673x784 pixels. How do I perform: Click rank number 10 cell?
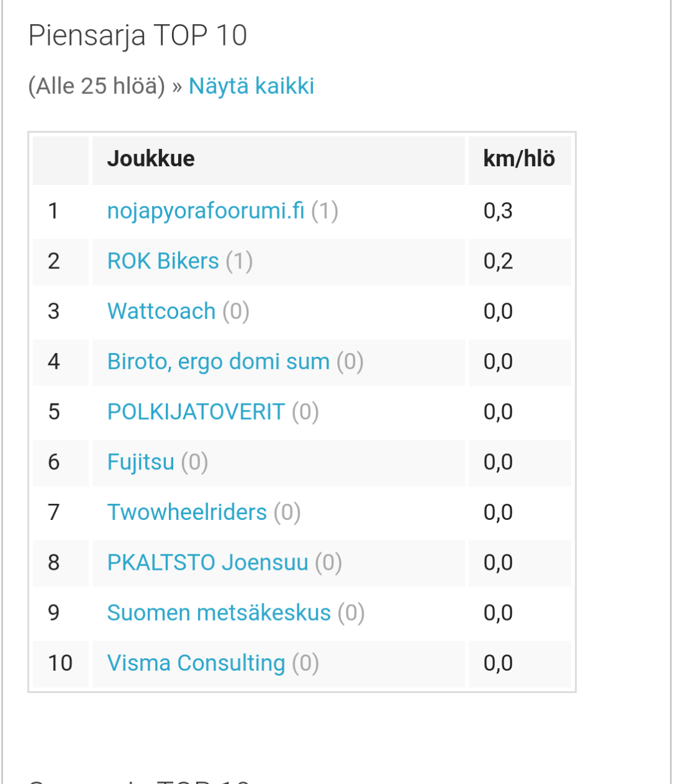(x=60, y=663)
